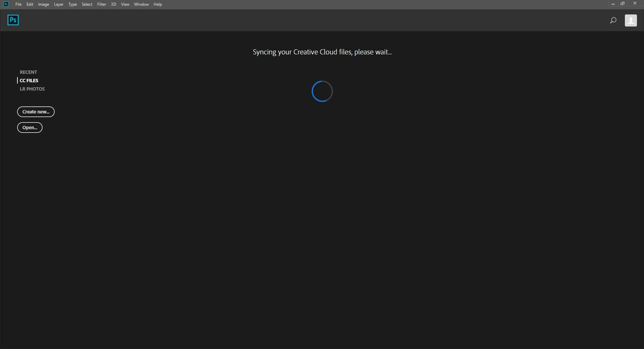
Task: Restore down the Photoshop window
Action: pos(623,3)
